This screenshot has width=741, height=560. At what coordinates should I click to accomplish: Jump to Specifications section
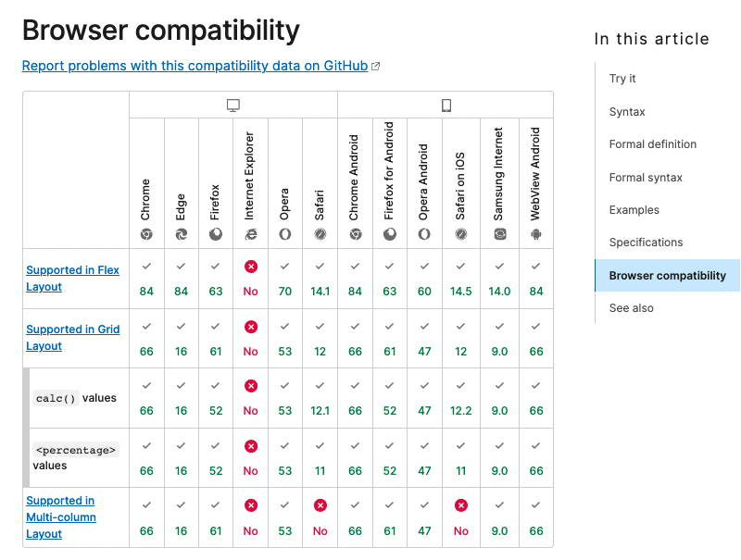pos(646,243)
